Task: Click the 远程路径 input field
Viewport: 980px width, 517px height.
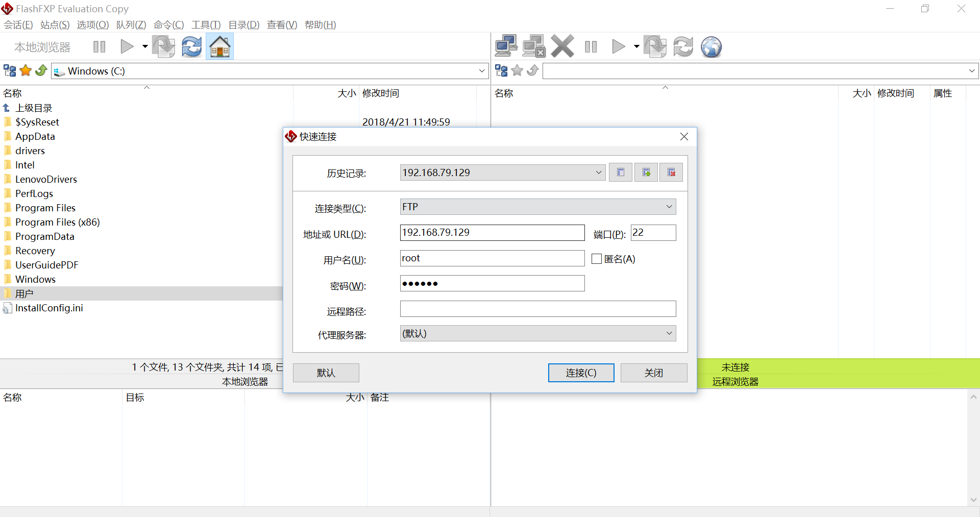Action: (538, 309)
